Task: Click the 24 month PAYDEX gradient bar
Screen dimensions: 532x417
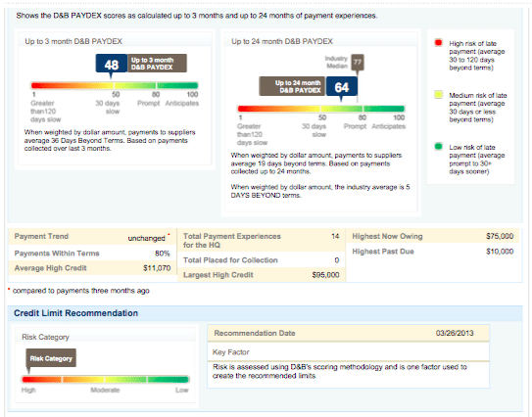Action: click(321, 109)
